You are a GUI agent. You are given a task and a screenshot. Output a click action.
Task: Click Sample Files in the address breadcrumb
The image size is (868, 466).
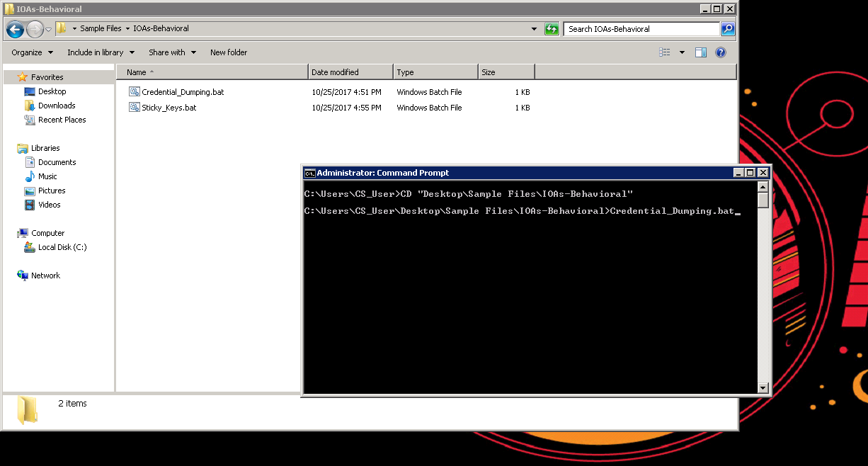click(101, 29)
